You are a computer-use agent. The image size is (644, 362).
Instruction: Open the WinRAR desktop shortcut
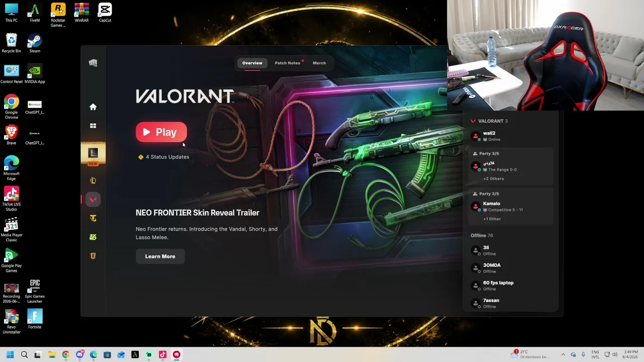coord(82,13)
